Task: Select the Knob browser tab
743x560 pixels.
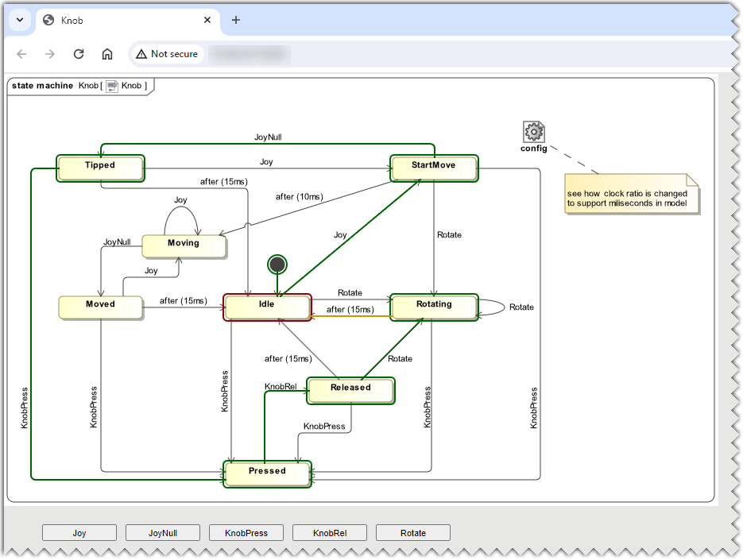Action: point(119,20)
